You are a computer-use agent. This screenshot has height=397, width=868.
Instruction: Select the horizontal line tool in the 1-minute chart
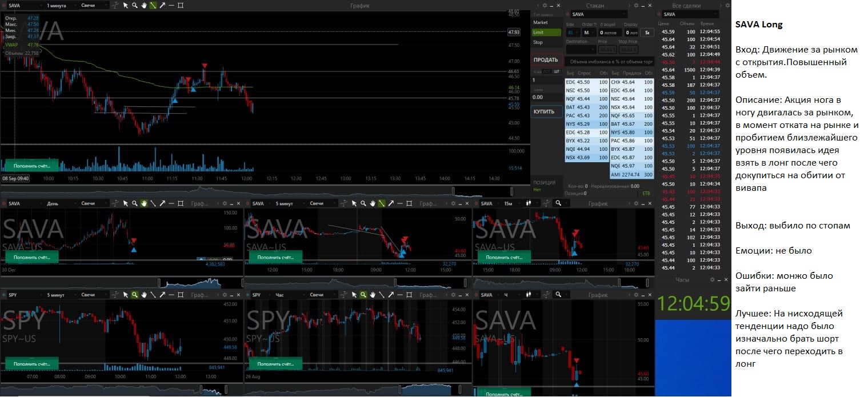point(171,5)
